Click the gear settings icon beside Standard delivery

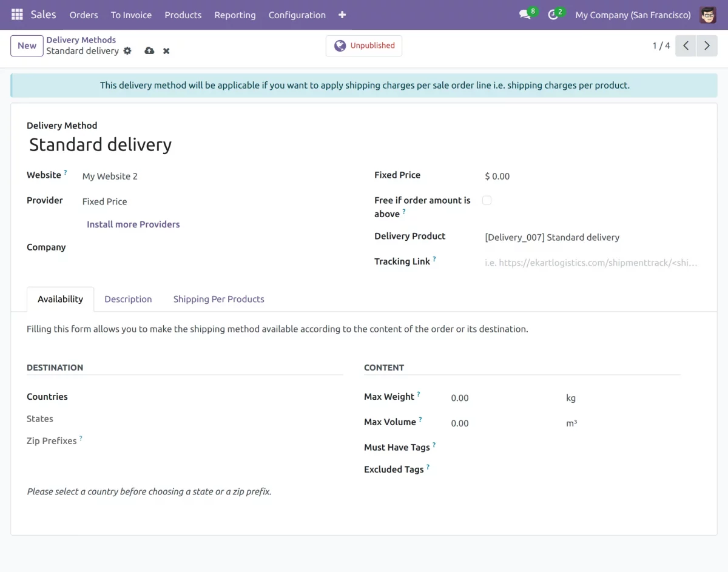pyautogui.click(x=127, y=51)
